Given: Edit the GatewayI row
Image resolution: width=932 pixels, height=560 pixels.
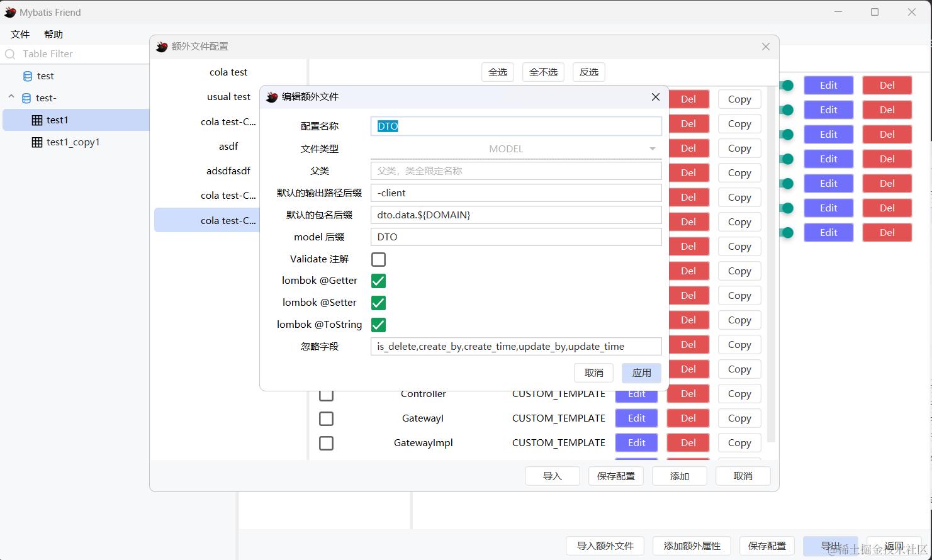Looking at the screenshot, I should click(x=637, y=418).
